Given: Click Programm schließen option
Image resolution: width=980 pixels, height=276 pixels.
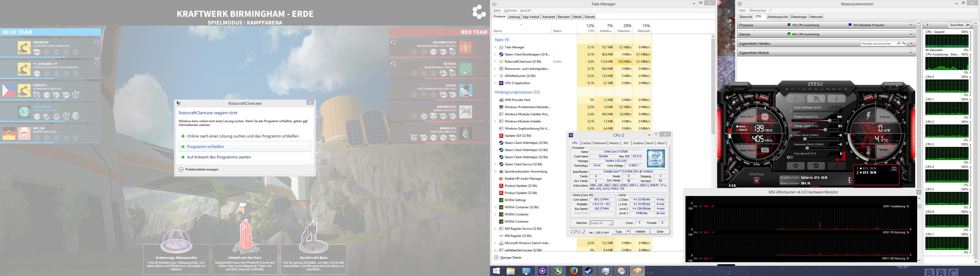Looking at the screenshot, I should pos(205,147).
